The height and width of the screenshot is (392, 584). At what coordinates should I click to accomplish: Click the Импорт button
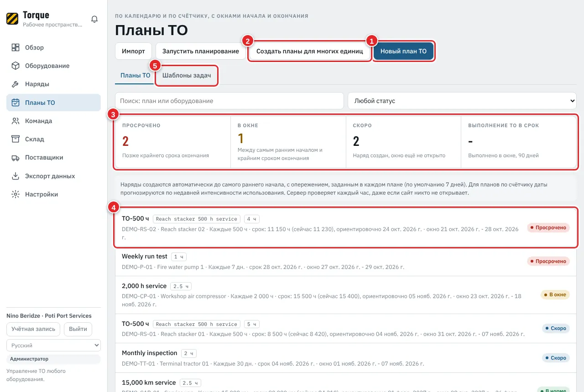tap(133, 51)
